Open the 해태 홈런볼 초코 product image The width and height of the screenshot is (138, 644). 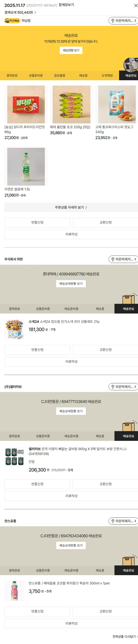pyautogui.click(x=71, y=104)
